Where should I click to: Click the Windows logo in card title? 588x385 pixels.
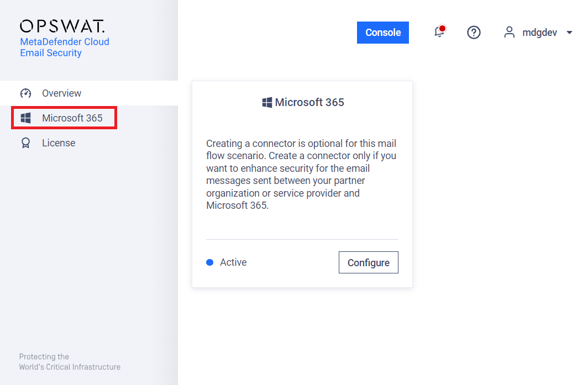pyautogui.click(x=267, y=102)
